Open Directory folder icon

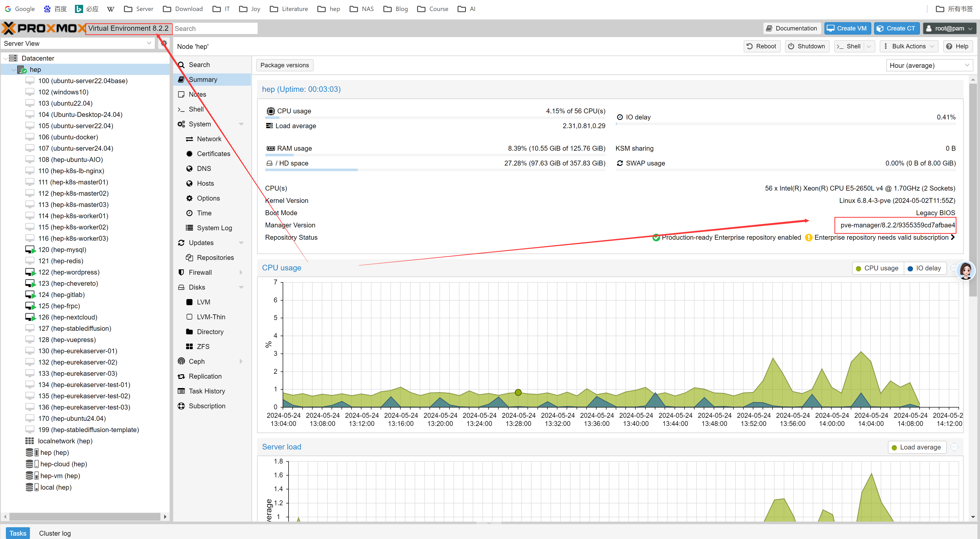tap(189, 332)
